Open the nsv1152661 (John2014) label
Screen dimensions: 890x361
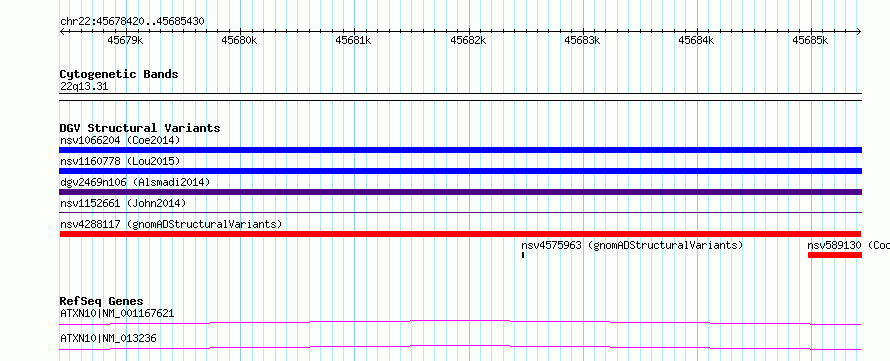click(x=123, y=203)
